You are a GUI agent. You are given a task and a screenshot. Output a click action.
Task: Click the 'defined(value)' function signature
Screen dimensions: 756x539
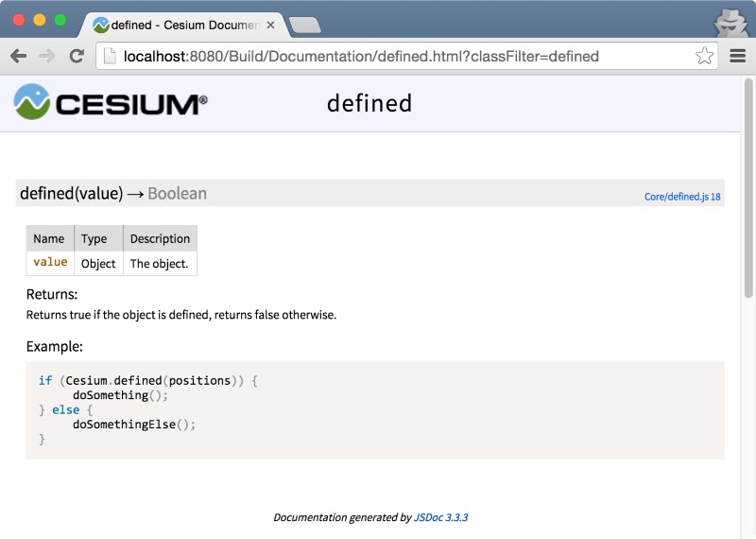pos(72,194)
